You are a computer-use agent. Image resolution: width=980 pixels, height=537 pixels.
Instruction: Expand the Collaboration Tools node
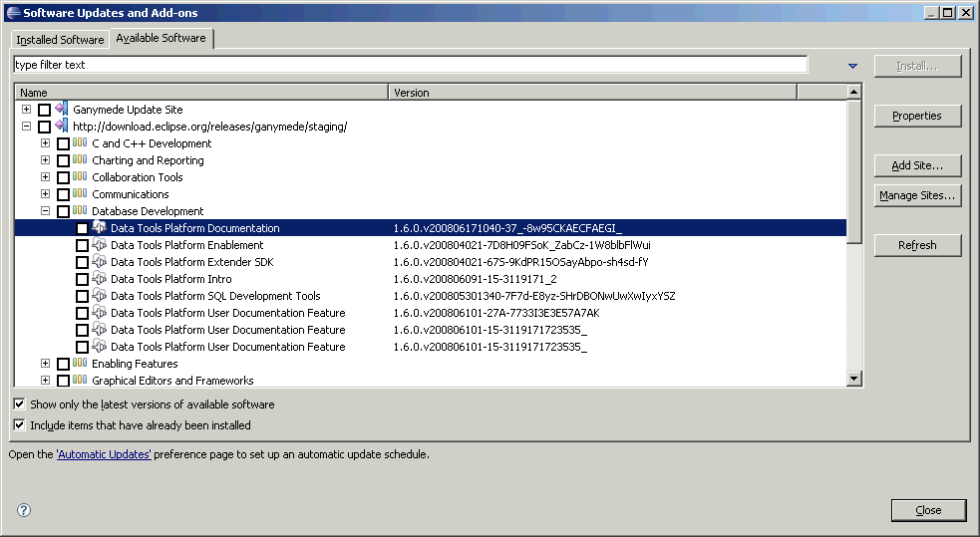click(45, 176)
